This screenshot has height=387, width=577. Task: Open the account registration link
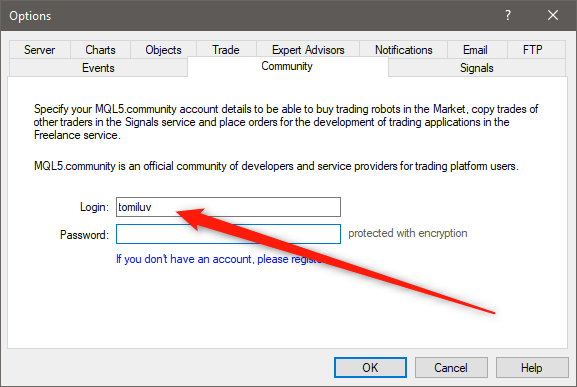click(x=219, y=259)
